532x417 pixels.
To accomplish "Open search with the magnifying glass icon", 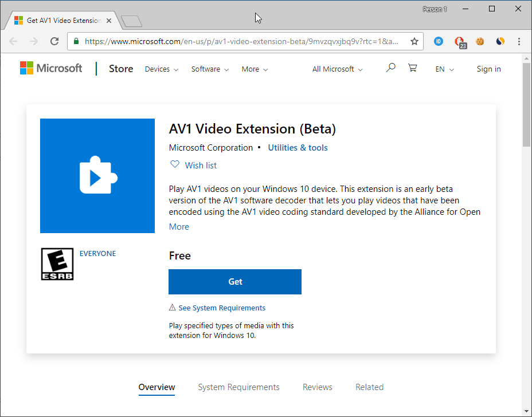I will click(390, 68).
